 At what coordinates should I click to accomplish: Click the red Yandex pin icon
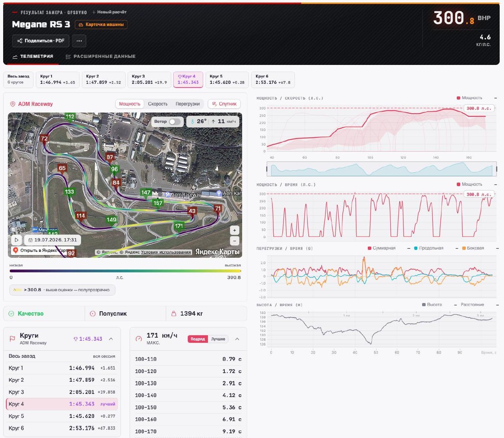[x=15, y=250]
